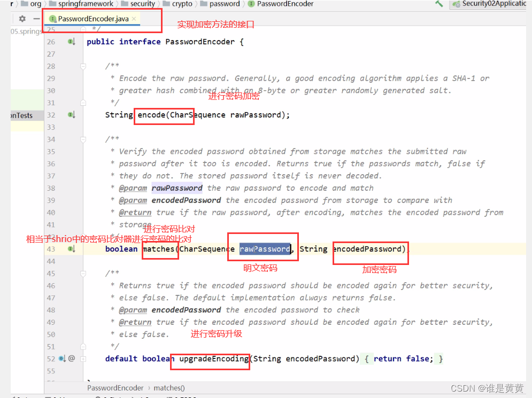Click the 'password' breadcrumb folder
The image size is (532, 398).
point(220,4)
